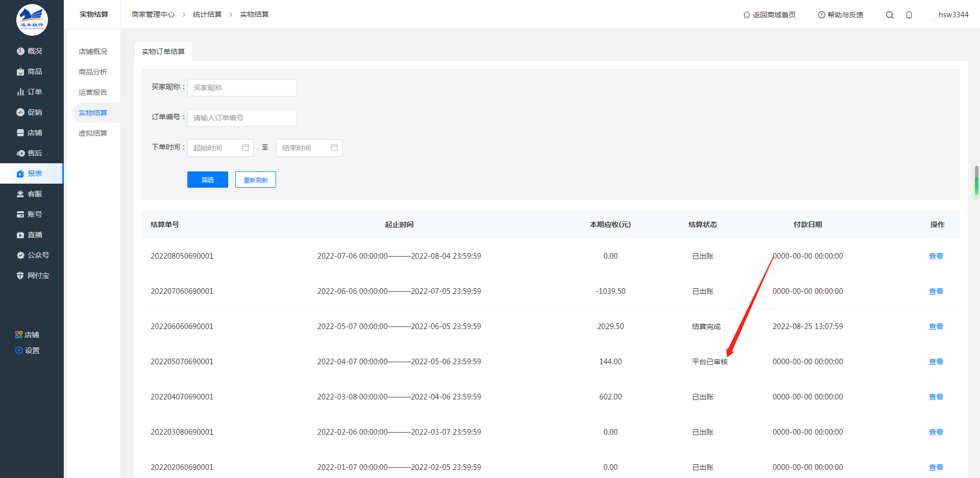The width and height of the screenshot is (980, 478).
Task: View settlement 202204070690001 via 查看
Action: coord(936,397)
